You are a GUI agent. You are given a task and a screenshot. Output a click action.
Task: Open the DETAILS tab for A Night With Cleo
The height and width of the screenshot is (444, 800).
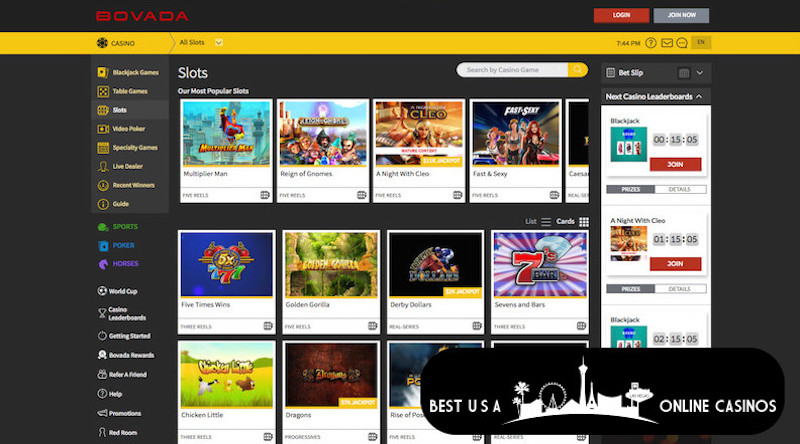click(680, 289)
